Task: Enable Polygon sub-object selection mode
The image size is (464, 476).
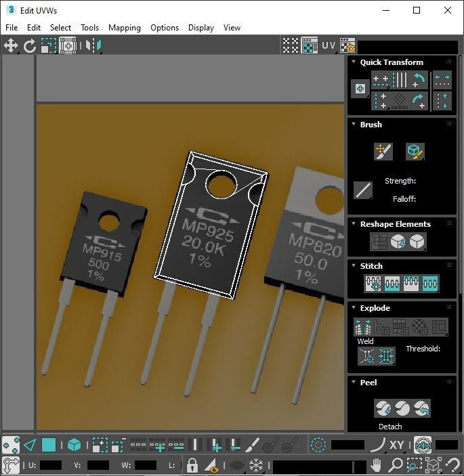Action: tap(49, 446)
